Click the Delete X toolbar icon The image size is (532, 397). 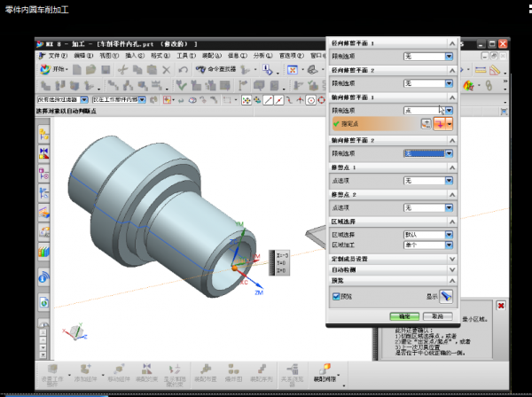pos(167,70)
